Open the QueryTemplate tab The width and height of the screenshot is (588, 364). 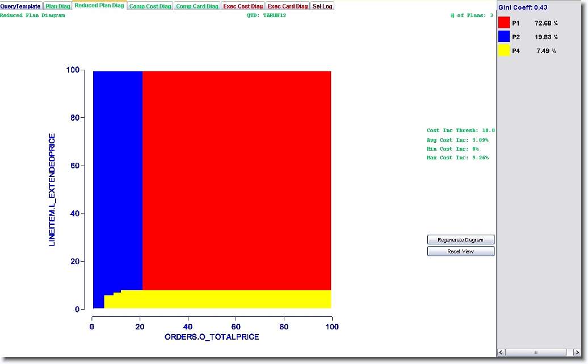(x=21, y=6)
